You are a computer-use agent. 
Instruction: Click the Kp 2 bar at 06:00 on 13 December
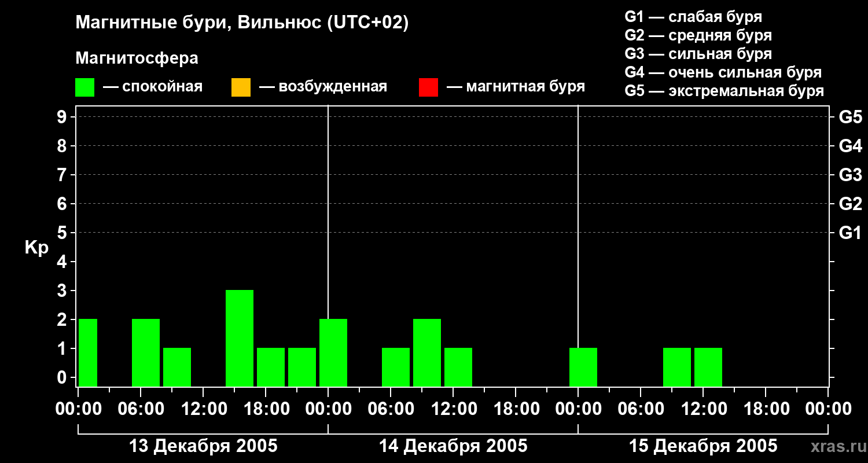[x=146, y=352]
